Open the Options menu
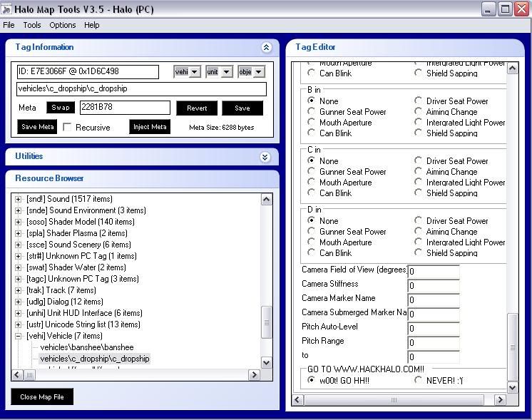This screenshot has height=420, width=532. pos(63,25)
